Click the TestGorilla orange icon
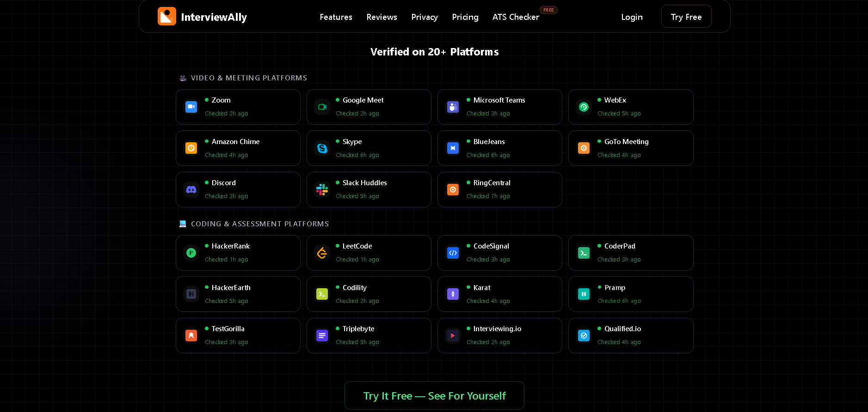The width and height of the screenshot is (868, 412). pyautogui.click(x=191, y=335)
